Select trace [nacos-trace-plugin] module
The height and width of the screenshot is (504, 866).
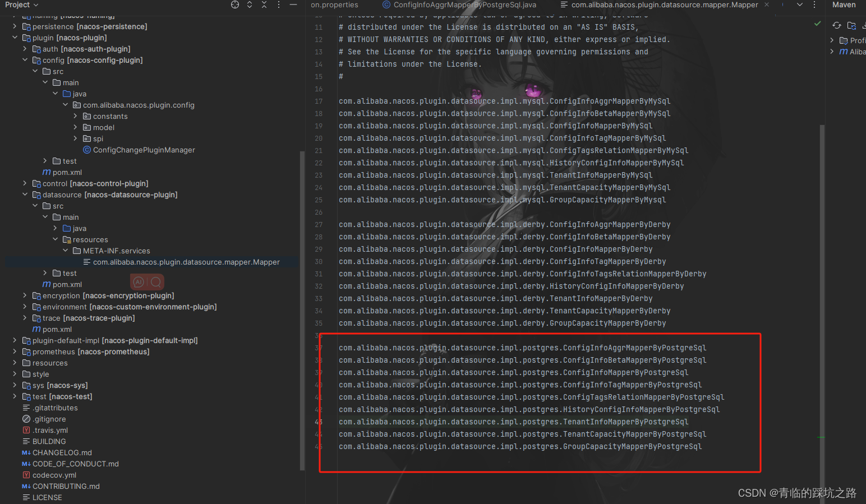(x=89, y=318)
